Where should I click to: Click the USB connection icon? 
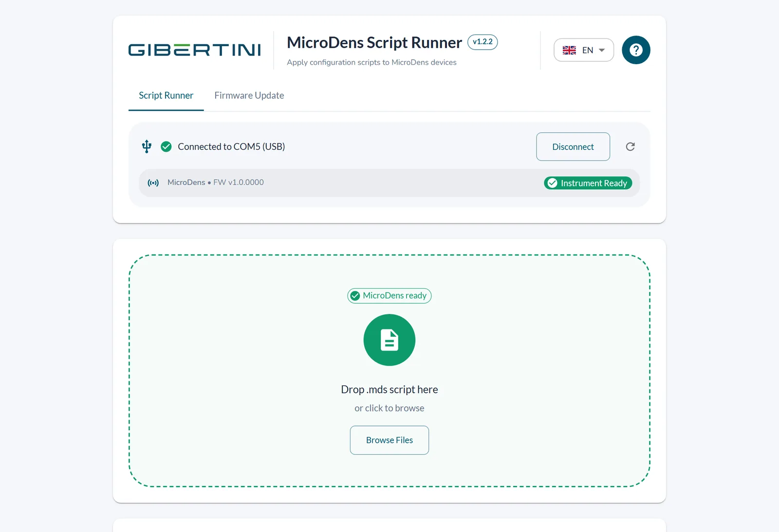pos(147,147)
